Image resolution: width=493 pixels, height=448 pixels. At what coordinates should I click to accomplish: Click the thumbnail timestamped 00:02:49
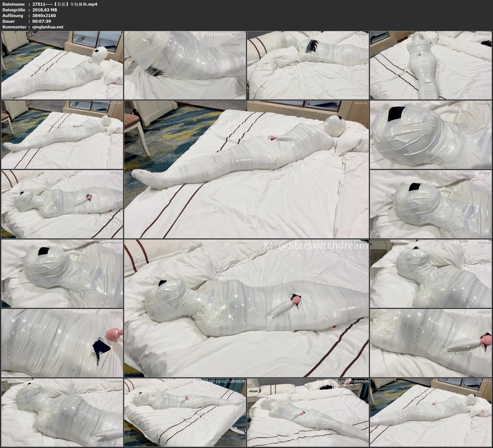pos(431,134)
